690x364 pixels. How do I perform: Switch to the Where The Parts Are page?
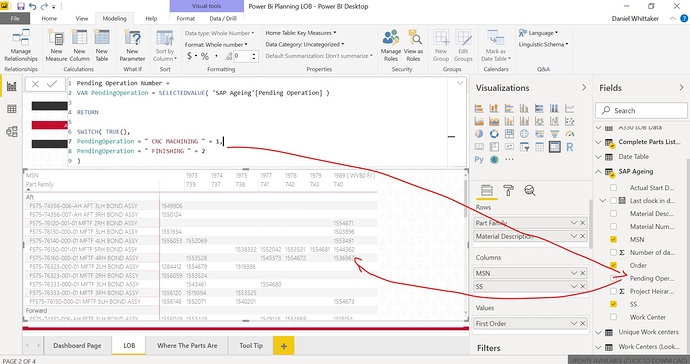(187, 346)
